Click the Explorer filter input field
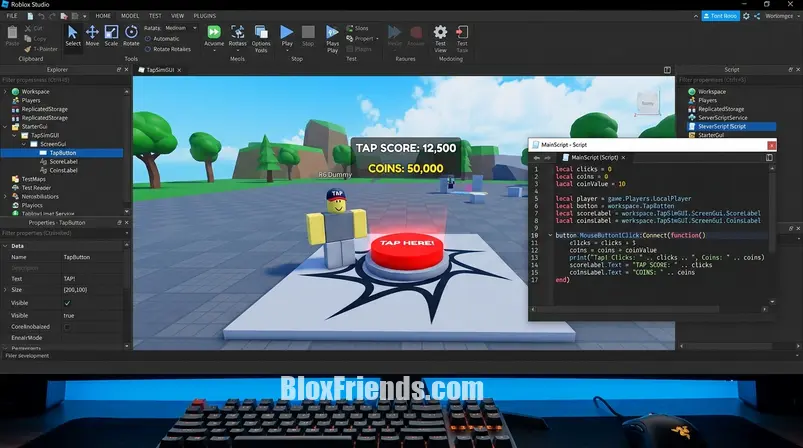This screenshot has width=803, height=448. tap(62, 80)
